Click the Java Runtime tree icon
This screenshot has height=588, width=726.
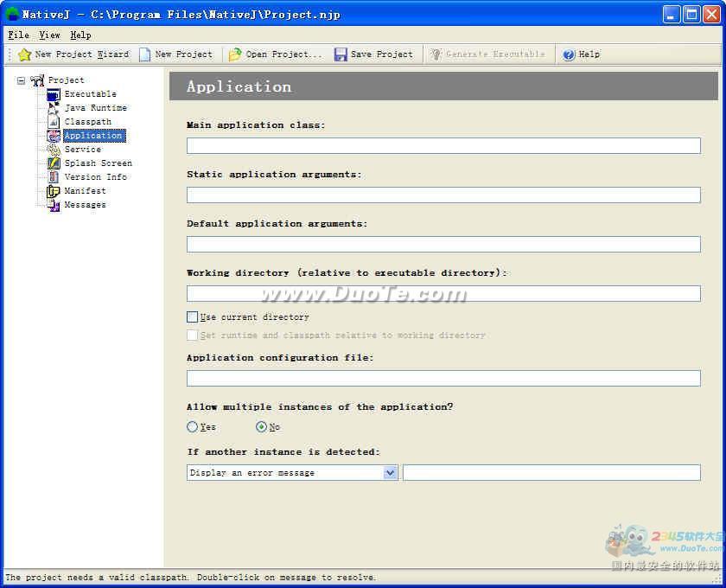pyautogui.click(x=54, y=108)
